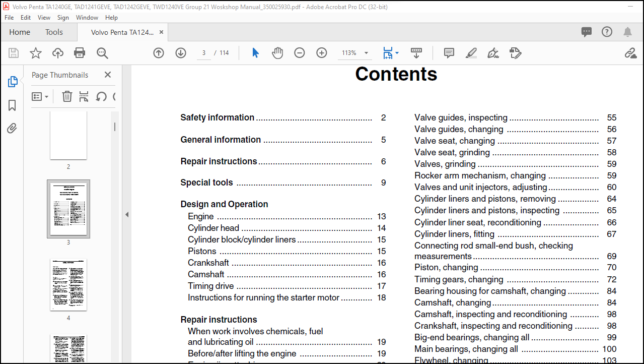
Task: Open the Bookmarks panel icon
Action: coord(12,105)
